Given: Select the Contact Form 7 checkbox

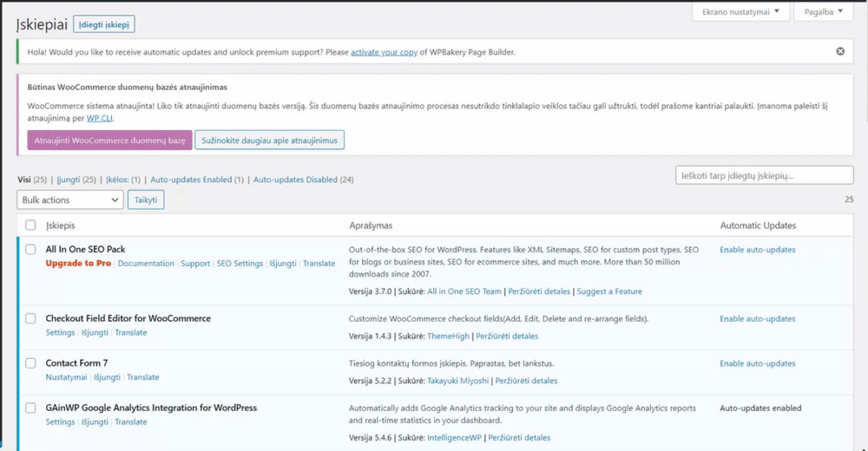Looking at the screenshot, I should pyautogui.click(x=30, y=363).
